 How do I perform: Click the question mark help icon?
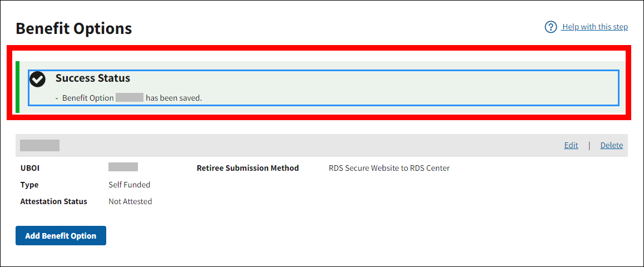[x=551, y=27]
